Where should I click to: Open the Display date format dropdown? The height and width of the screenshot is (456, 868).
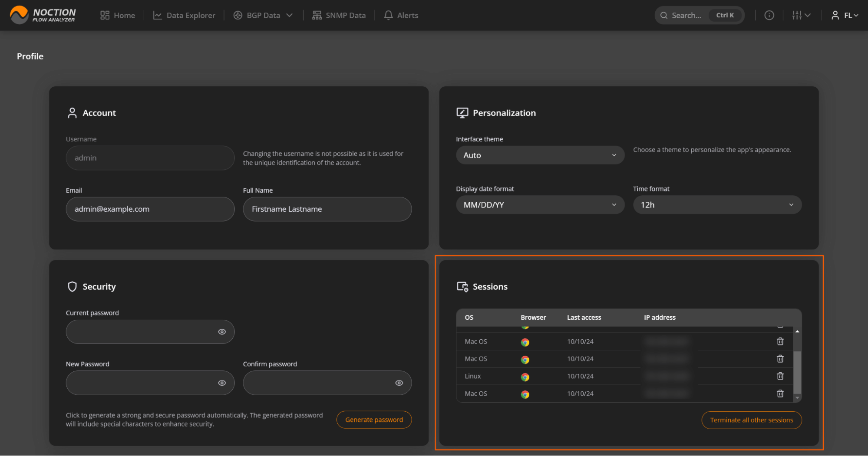tap(540, 205)
